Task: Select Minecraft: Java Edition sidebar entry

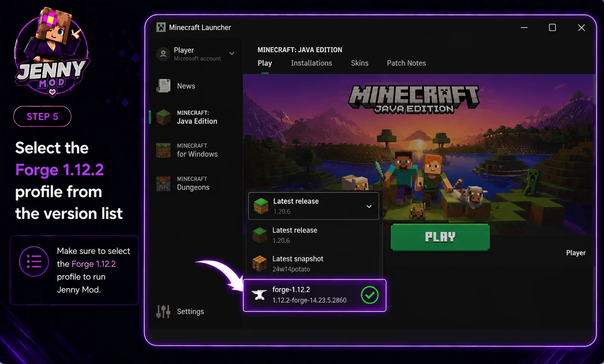Action: (x=197, y=117)
